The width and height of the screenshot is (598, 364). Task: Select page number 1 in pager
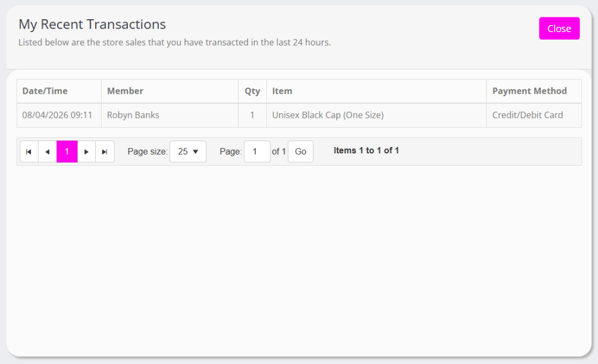click(x=67, y=152)
